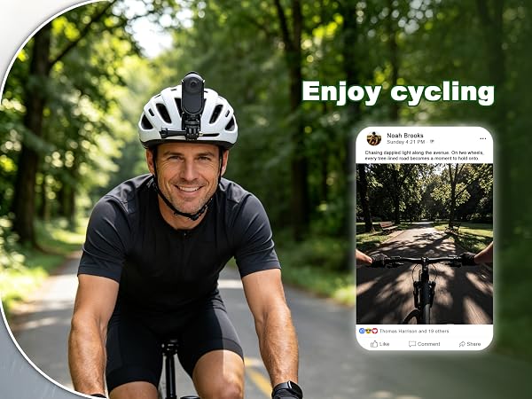Click the red heart reaction emoji
Screen dimensions: 532x399
point(375,331)
